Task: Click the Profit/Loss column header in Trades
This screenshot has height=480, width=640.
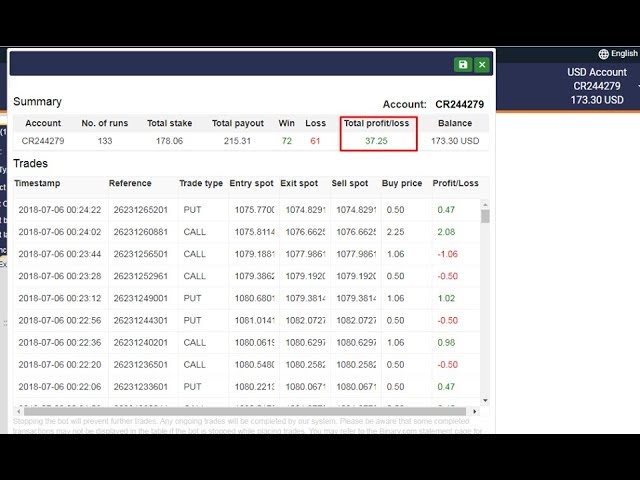Action: click(x=455, y=184)
